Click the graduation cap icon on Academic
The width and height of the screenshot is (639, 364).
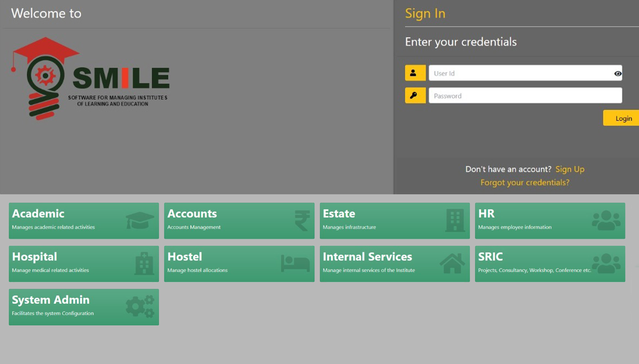click(140, 220)
